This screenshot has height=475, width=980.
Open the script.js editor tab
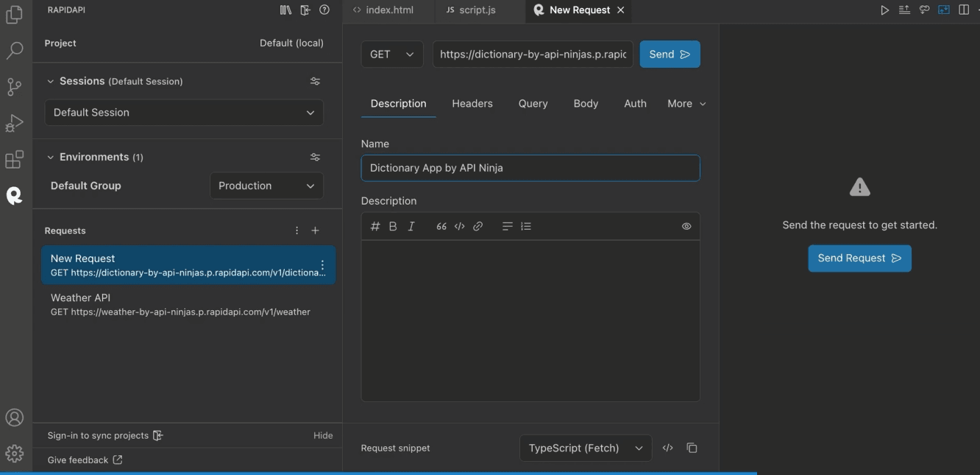coord(478,10)
